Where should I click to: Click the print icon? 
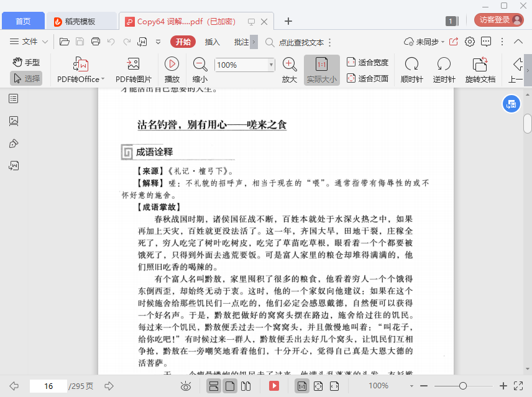(x=96, y=42)
